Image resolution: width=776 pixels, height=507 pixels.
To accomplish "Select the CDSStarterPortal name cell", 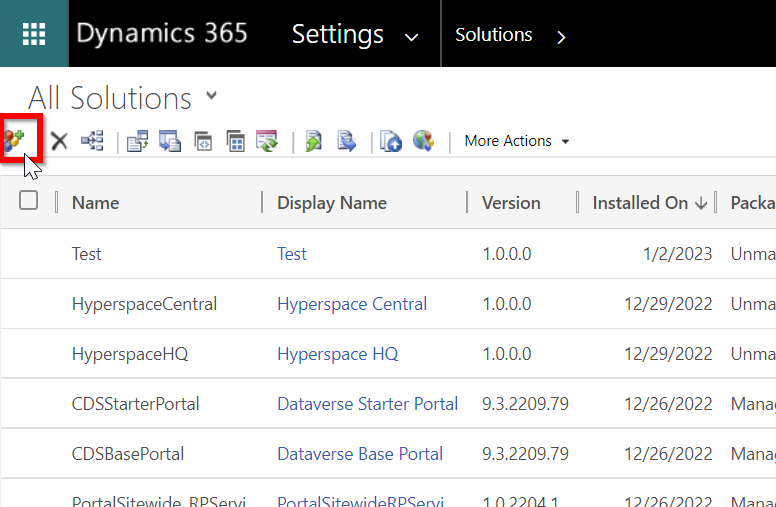I will click(135, 404).
